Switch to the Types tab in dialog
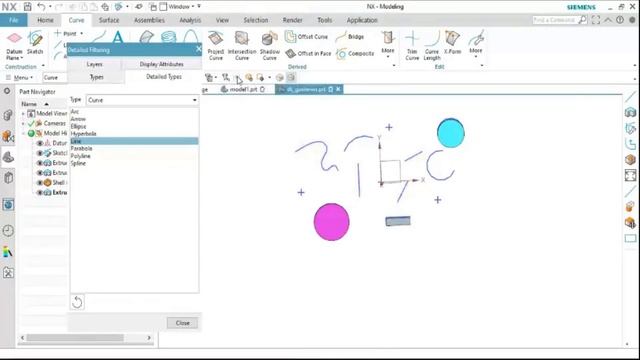640x360 pixels. 97,77
